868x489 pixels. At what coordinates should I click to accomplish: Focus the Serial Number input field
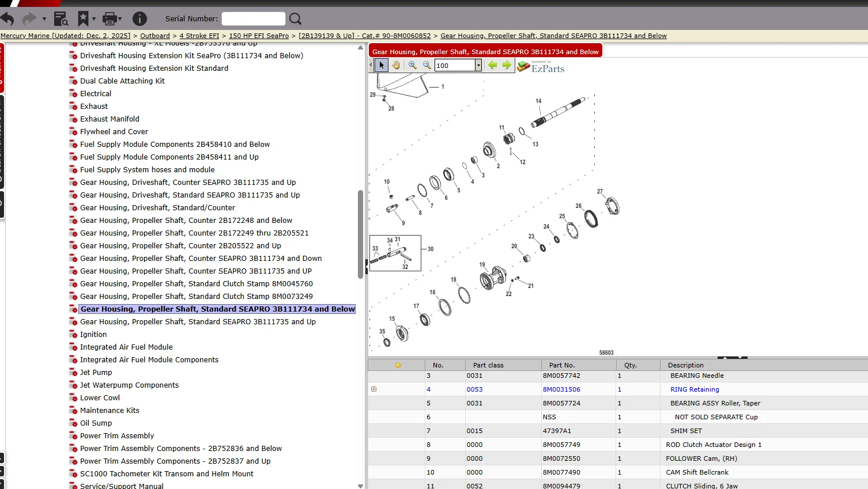click(x=254, y=19)
